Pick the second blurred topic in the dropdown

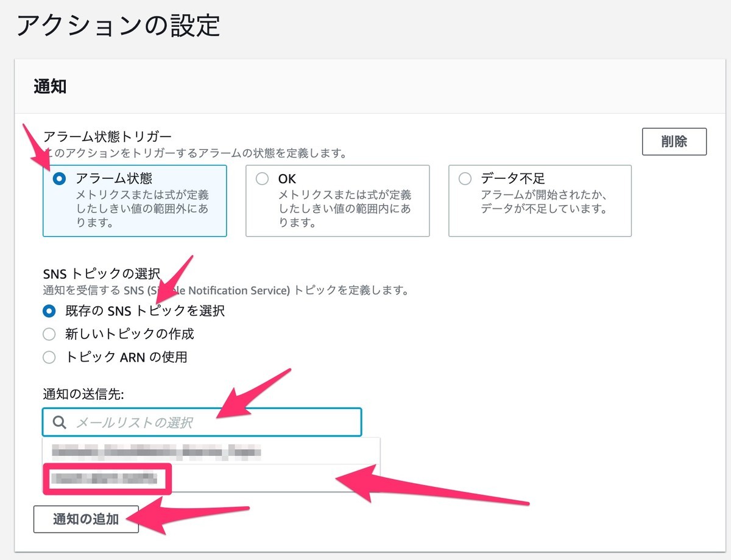pos(211,478)
